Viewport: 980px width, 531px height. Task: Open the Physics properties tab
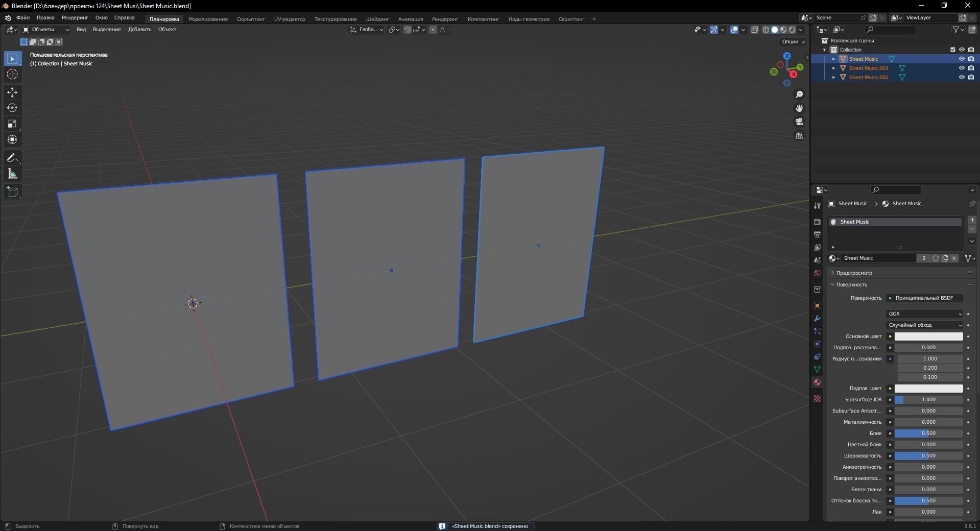(x=817, y=344)
